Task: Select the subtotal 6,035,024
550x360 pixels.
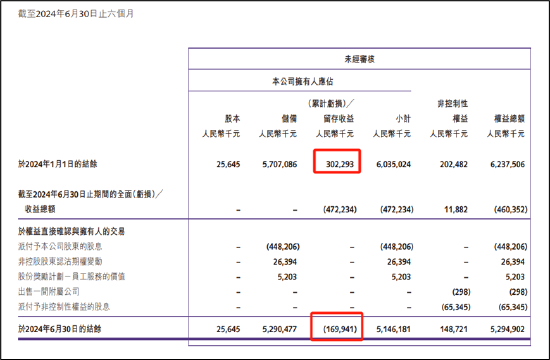Action: pos(394,164)
